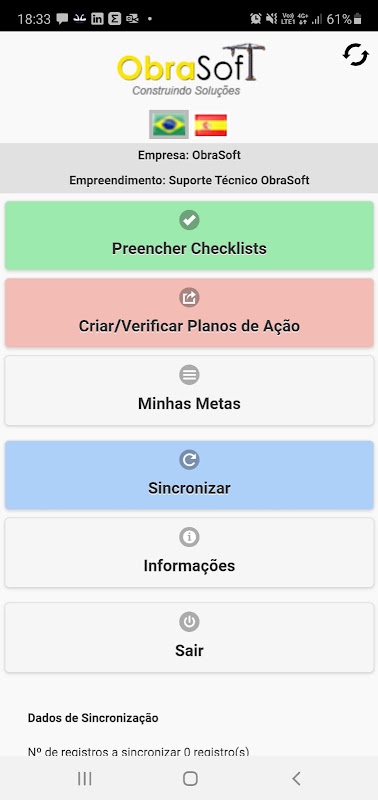Tap the Android home button
This screenshot has width=378, height=800.
click(190, 778)
